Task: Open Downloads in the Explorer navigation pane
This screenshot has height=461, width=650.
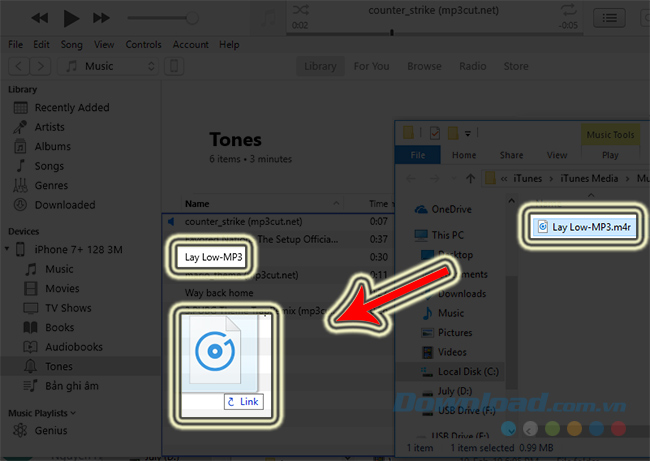Action: [x=462, y=294]
